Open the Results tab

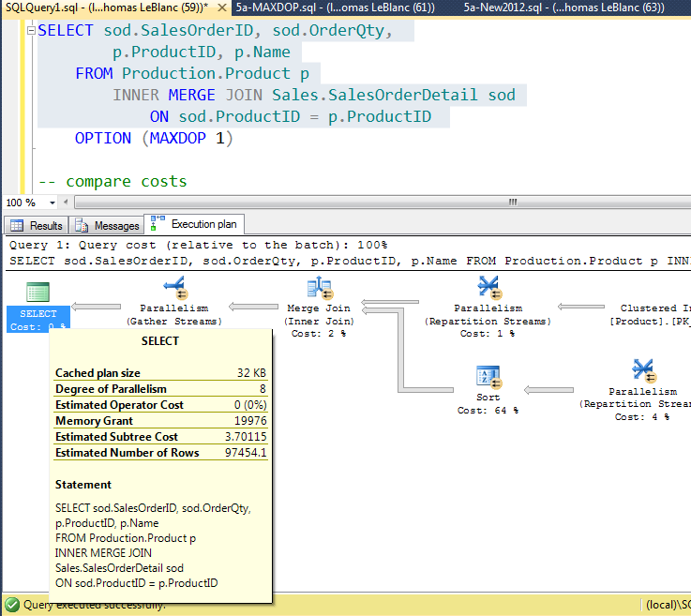[x=37, y=226]
